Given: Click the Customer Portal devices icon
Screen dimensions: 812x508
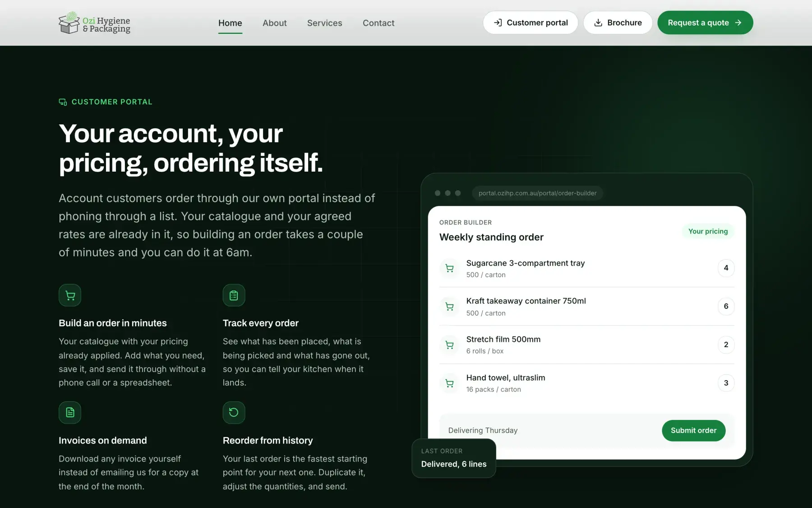Looking at the screenshot, I should pos(63,102).
